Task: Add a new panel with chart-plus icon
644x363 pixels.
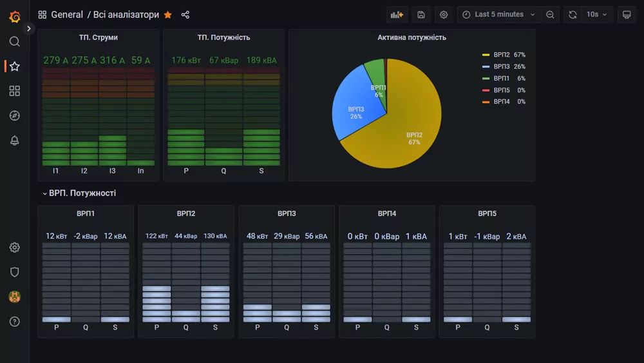Action: click(x=397, y=15)
